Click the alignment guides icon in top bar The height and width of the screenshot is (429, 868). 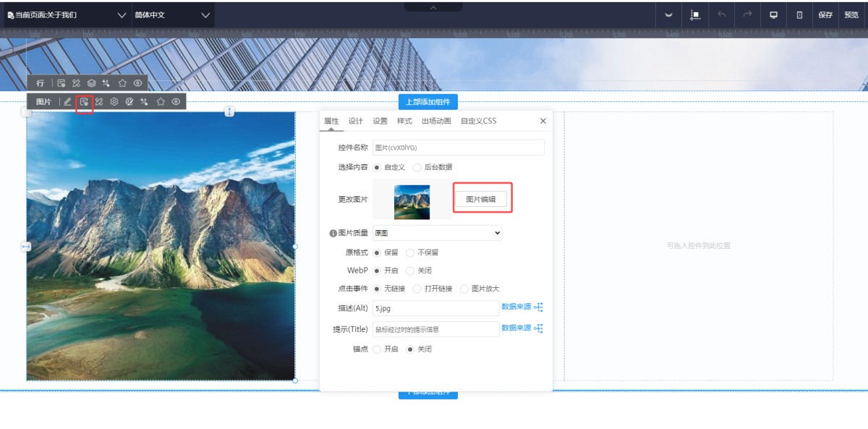[695, 14]
